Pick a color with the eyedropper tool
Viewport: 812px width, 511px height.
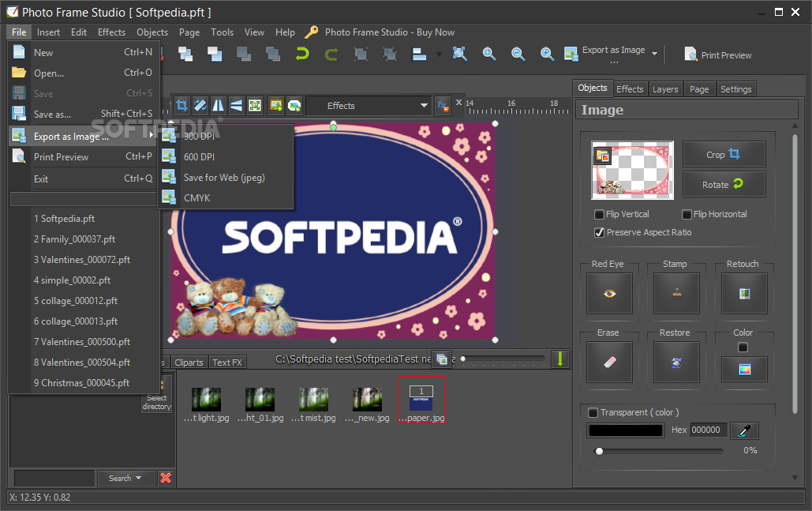(x=744, y=430)
